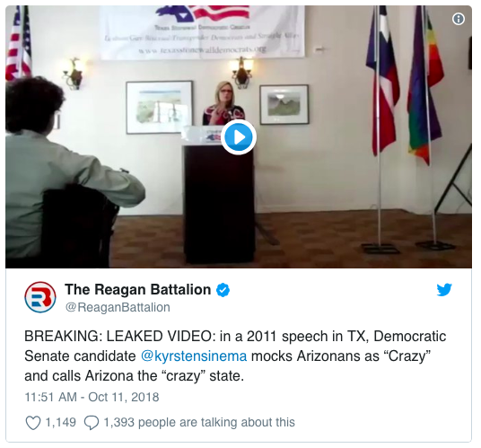Visit the @ReaganBattalion handle link
This screenshot has height=448, width=481.
(x=118, y=307)
